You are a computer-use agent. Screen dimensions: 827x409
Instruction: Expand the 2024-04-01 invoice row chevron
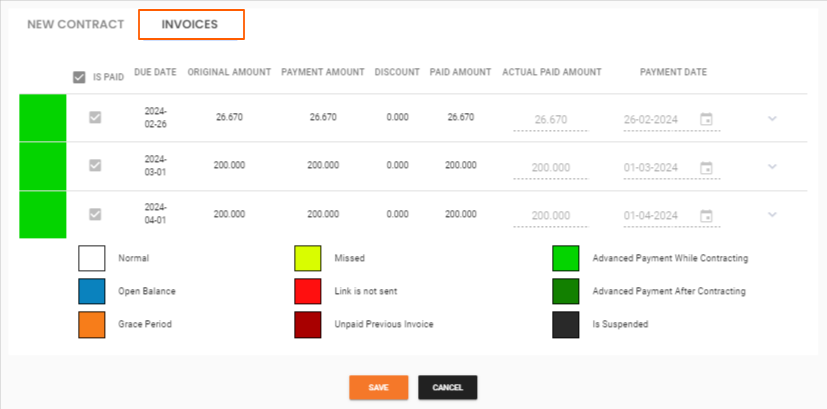tap(772, 214)
